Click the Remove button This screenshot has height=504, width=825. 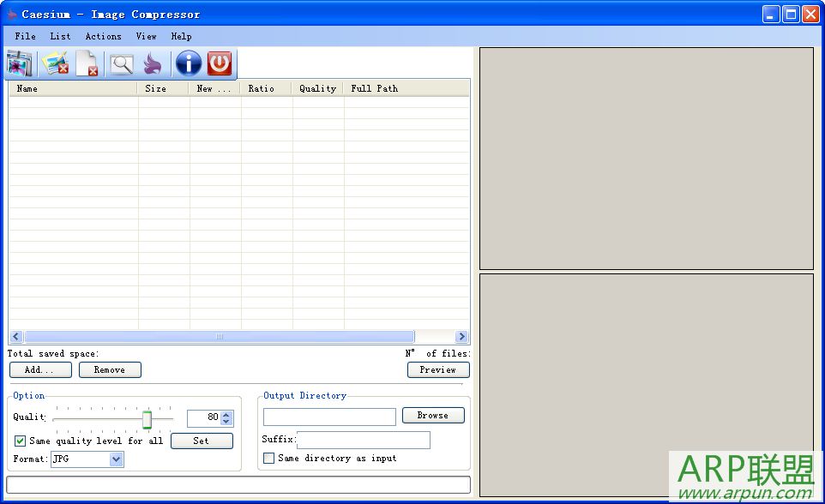(110, 369)
